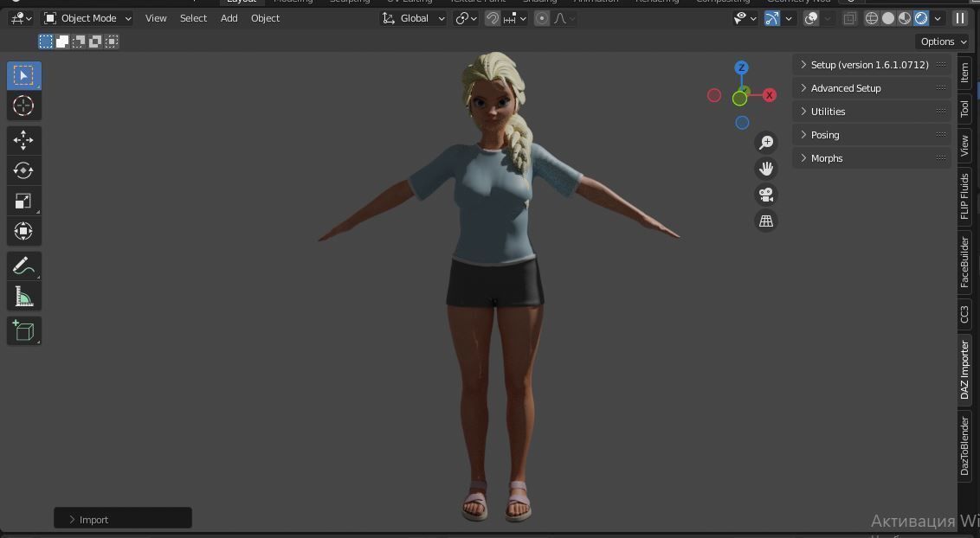Click the negative X red circle on gizmo
Image resolution: width=980 pixels, height=538 pixels.
(x=713, y=95)
